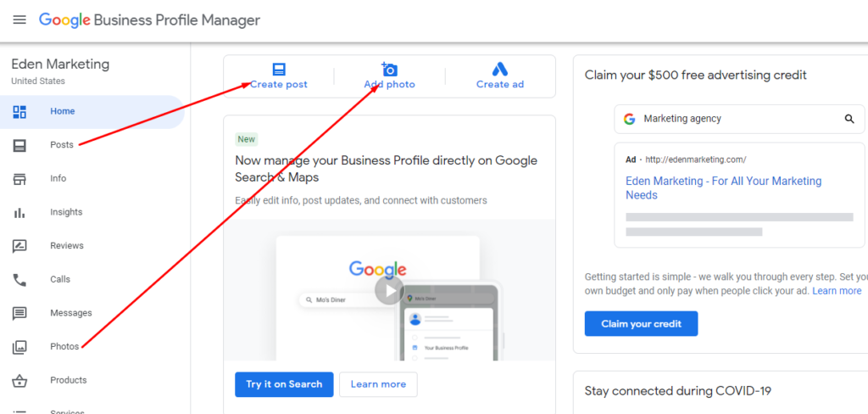Open Posts in the sidebar

pyautogui.click(x=62, y=145)
